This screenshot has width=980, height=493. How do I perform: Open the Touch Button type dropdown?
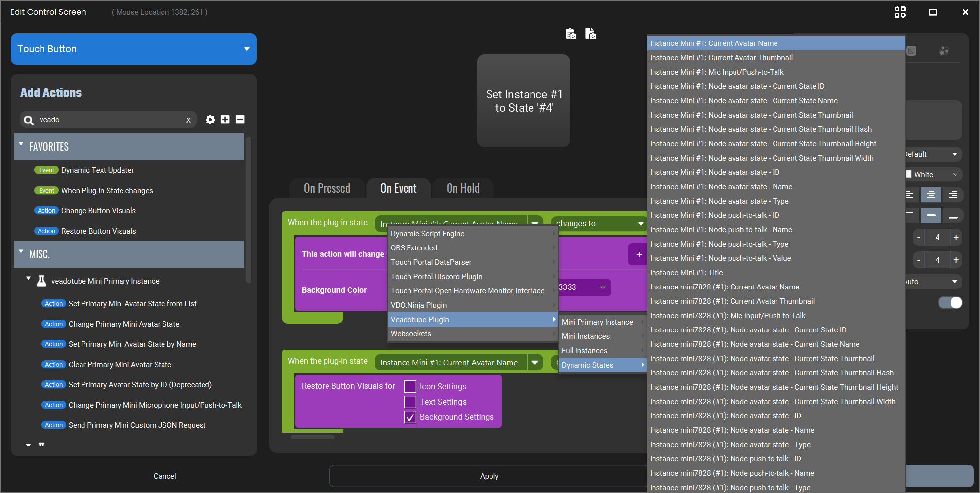tap(134, 49)
